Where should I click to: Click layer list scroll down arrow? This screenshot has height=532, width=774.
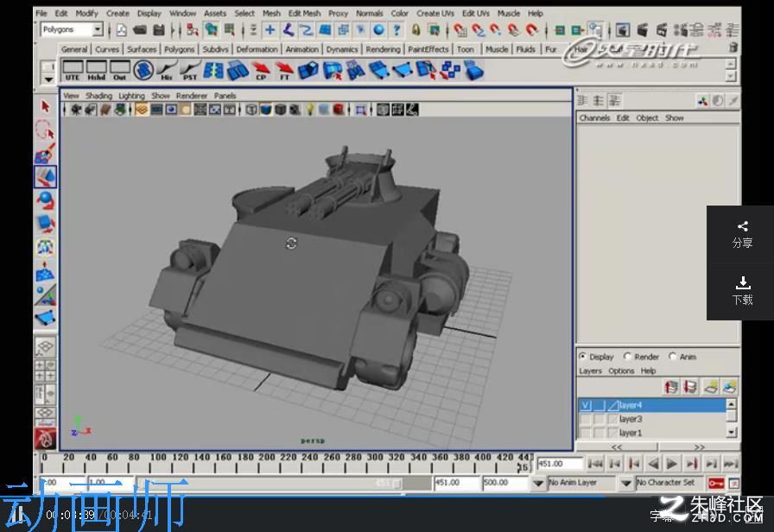tap(732, 433)
